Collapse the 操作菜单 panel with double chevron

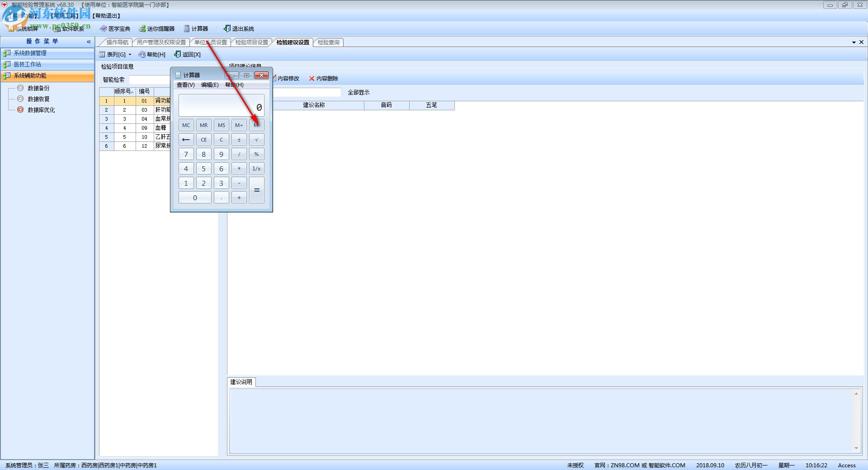[x=89, y=42]
